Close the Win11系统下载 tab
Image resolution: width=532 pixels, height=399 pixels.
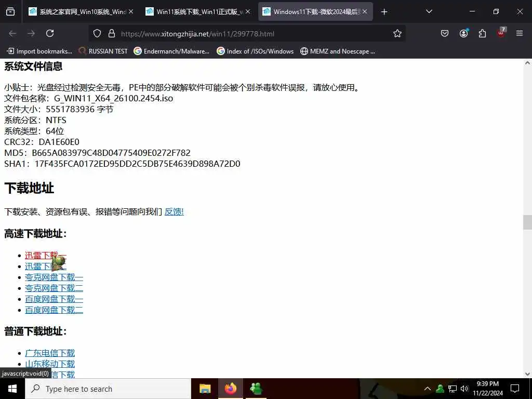pos(248,11)
